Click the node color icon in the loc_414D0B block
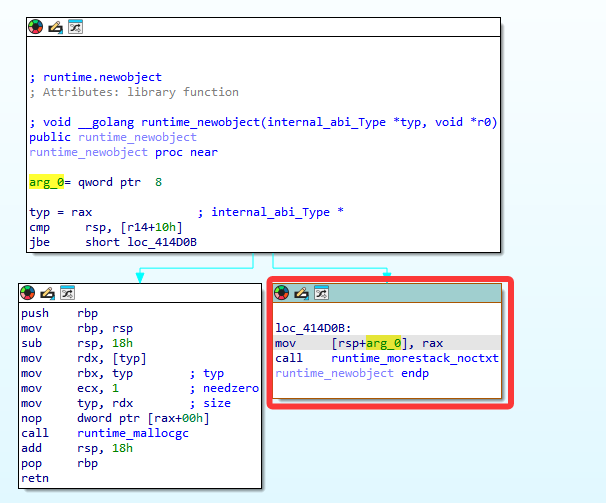Image resolution: width=606 pixels, height=503 pixels. point(281,293)
